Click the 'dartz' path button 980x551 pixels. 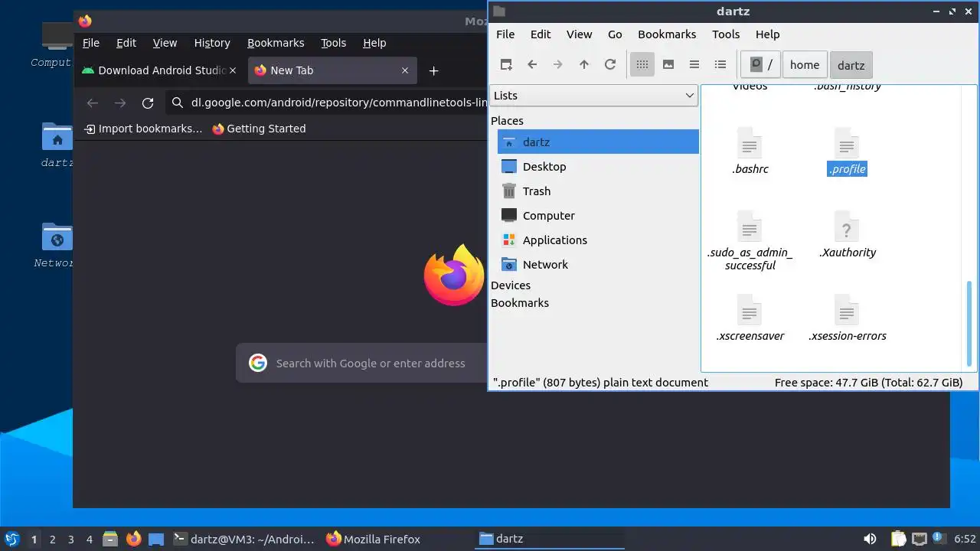click(x=851, y=65)
